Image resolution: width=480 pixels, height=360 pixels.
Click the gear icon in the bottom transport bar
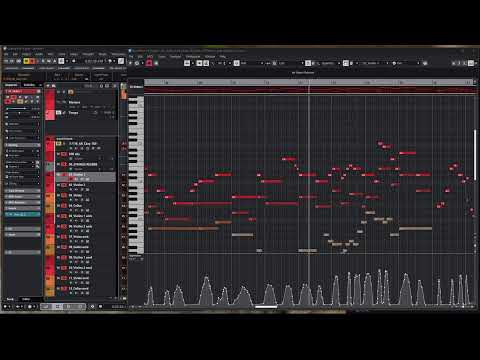coord(92,306)
